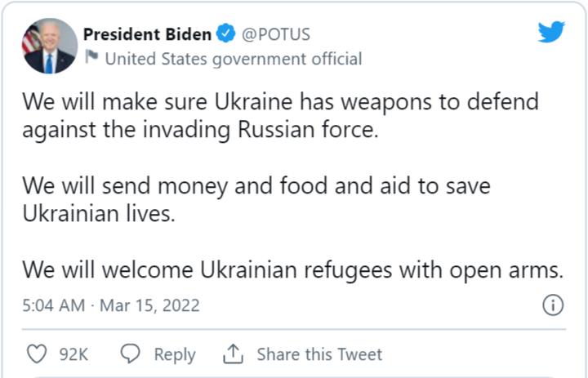Click the share arrow icon
The height and width of the screenshot is (378, 588).
point(234,354)
